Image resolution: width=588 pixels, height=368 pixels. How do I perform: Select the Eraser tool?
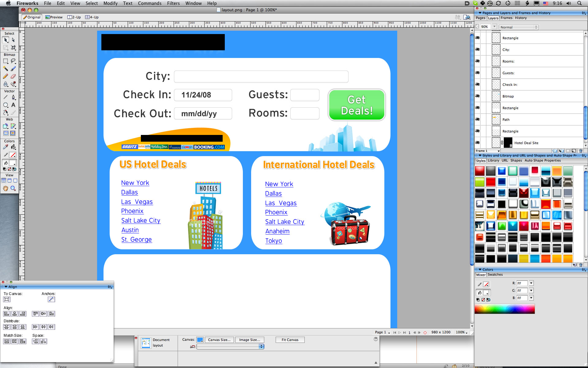click(13, 76)
